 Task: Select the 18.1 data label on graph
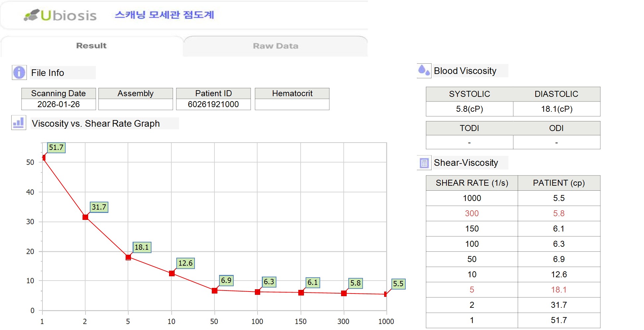tap(142, 247)
